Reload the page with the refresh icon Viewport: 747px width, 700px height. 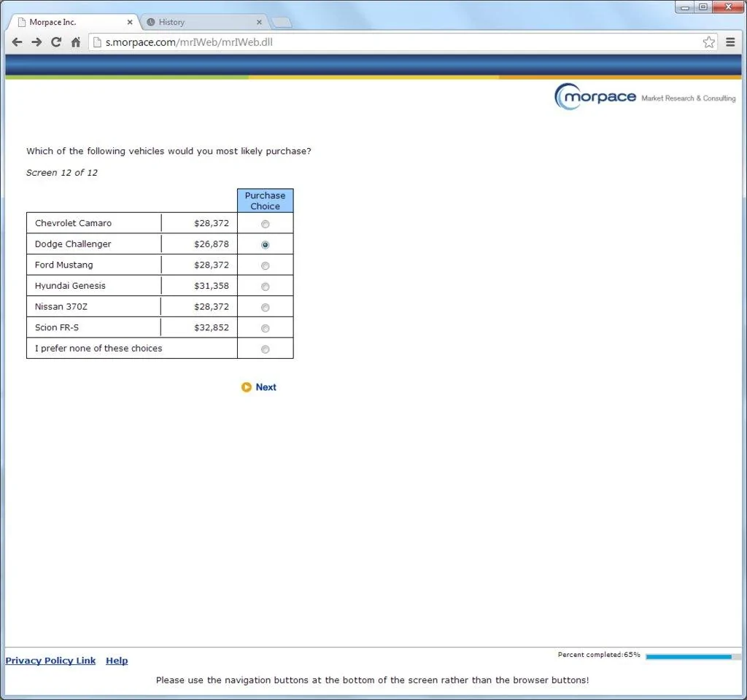[56, 42]
